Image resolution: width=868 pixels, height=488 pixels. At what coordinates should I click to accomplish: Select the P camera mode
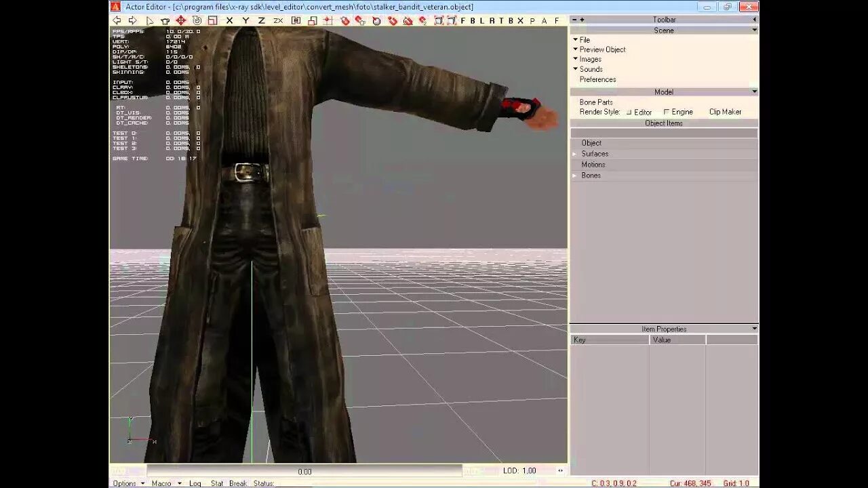(532, 20)
